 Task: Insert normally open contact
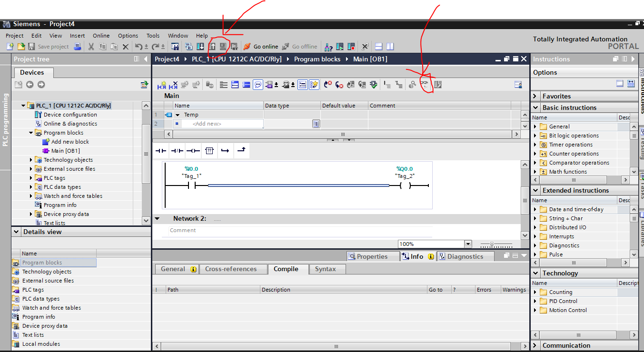(x=161, y=151)
